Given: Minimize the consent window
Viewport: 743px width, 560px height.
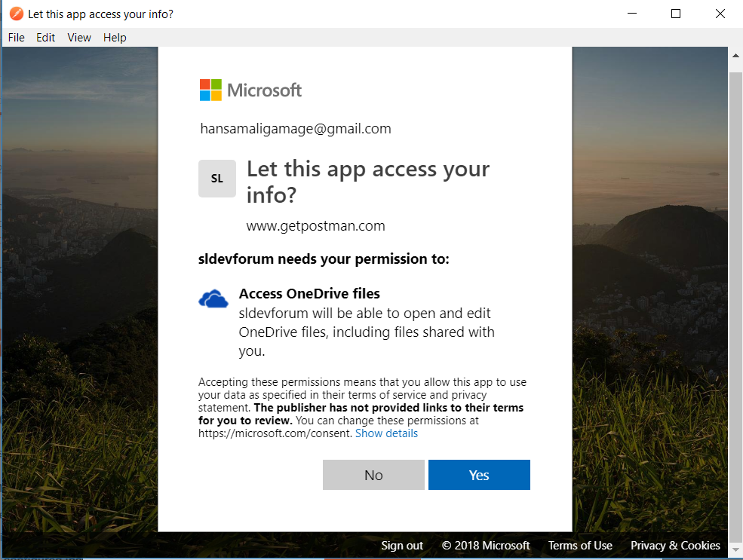Looking at the screenshot, I should tap(631, 14).
